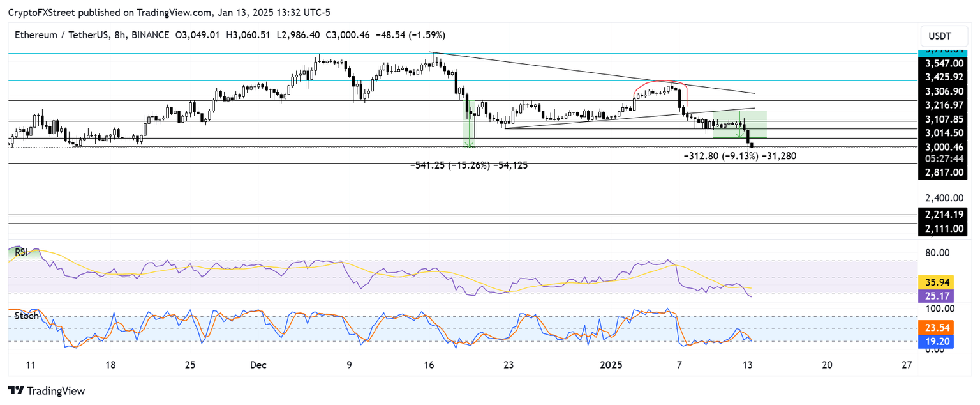The width and height of the screenshot is (980, 405).
Task: Click the 27 date on time axis
Action: tap(907, 365)
